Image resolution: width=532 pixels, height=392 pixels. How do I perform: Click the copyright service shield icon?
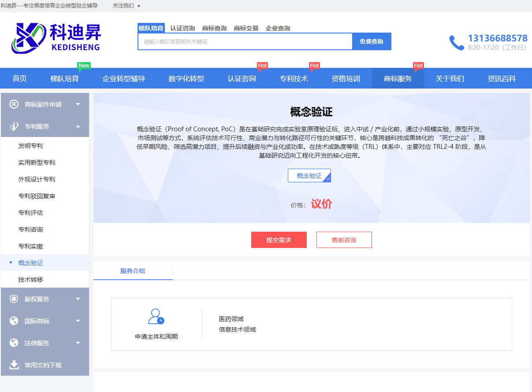pos(14,299)
